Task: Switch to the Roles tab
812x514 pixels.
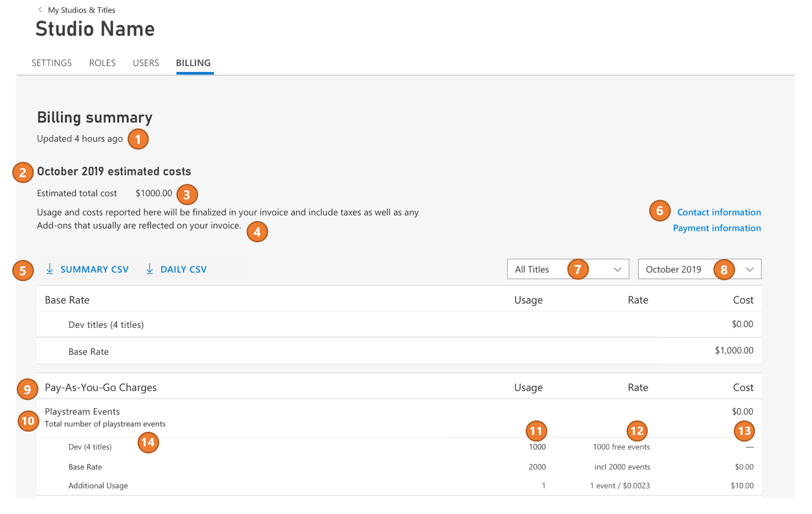Action: [102, 63]
